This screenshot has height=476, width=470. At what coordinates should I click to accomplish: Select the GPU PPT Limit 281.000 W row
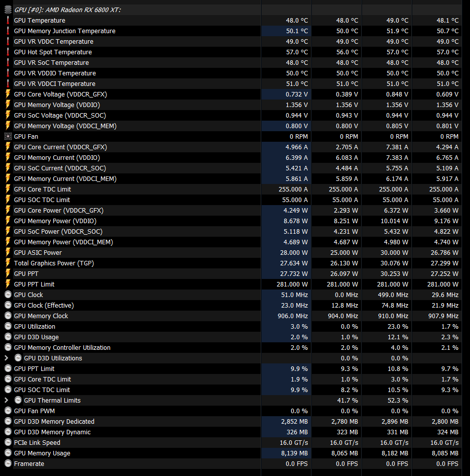(x=233, y=284)
